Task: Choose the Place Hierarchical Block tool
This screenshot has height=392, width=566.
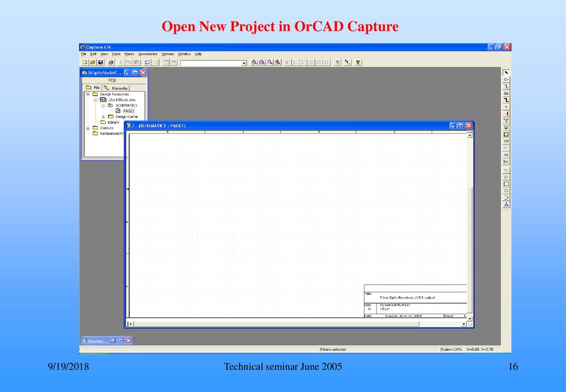Action: 506,134
